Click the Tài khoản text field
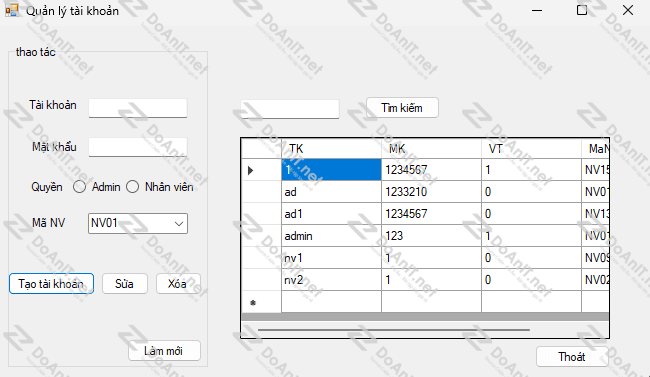Screen dimensions: 650x377 click(138, 108)
